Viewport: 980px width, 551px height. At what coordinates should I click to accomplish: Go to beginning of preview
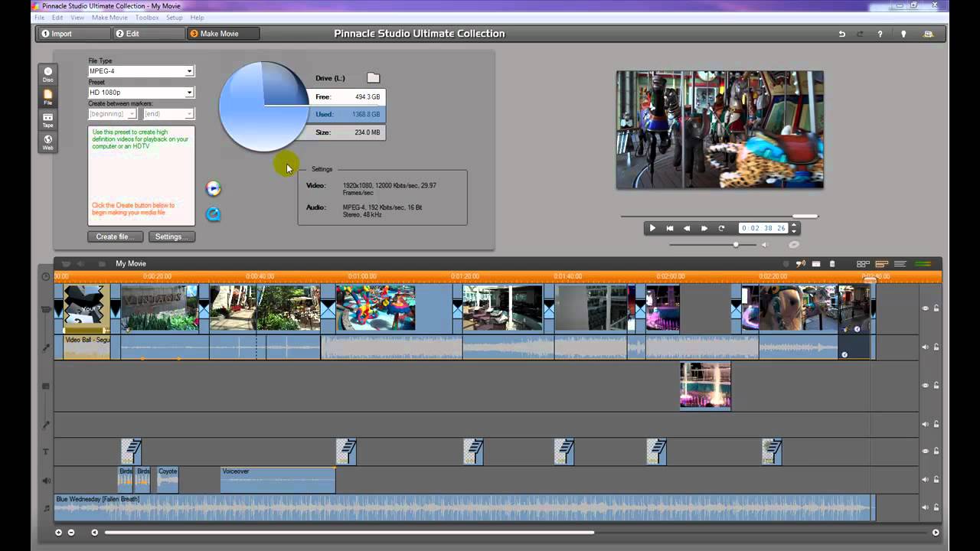pos(670,228)
